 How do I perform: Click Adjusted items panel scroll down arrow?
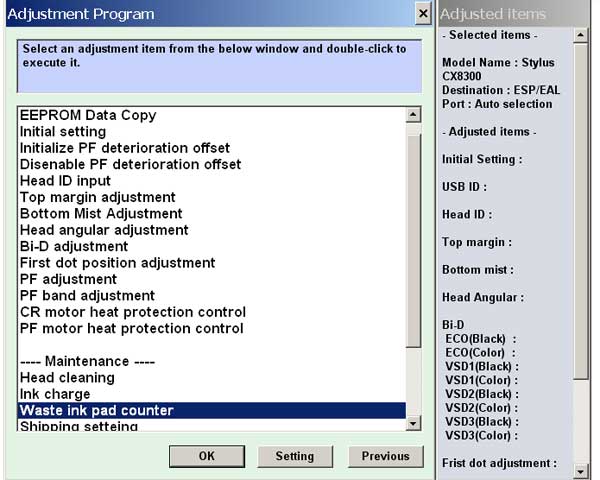580,472
